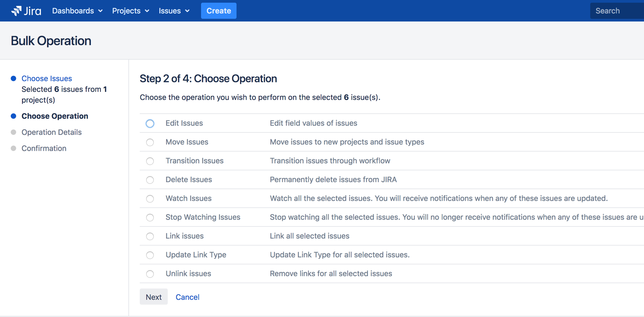
Task: Select the Update Link Type radio button
Action: pos(150,255)
